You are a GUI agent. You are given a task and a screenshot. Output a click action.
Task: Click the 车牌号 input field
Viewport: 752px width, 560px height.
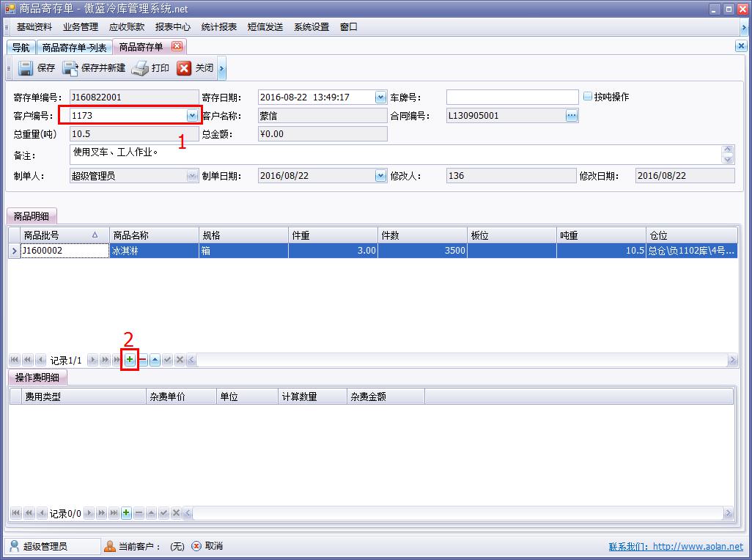(x=512, y=97)
